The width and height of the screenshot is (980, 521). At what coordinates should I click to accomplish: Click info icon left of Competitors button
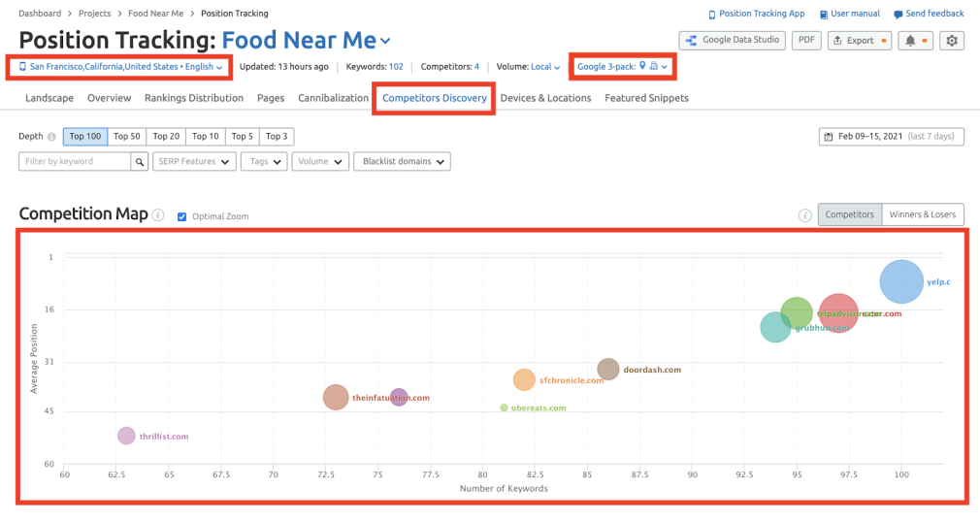point(805,215)
